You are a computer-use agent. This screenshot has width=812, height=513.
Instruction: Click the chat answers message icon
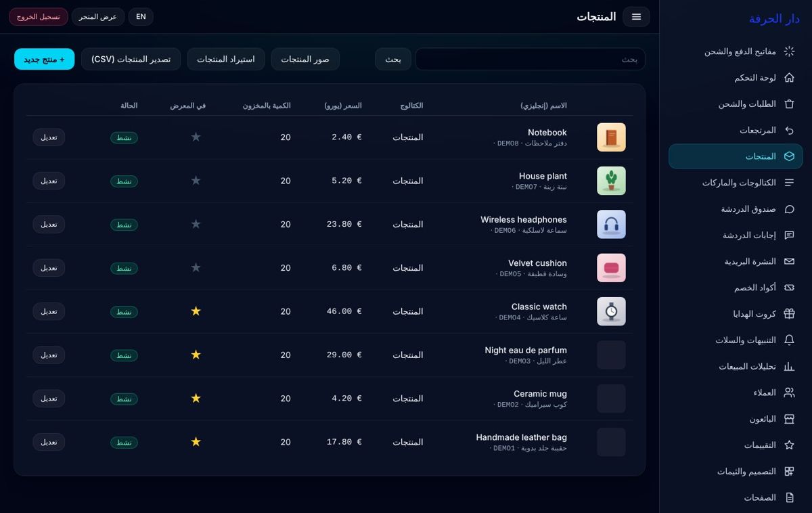[789, 235]
